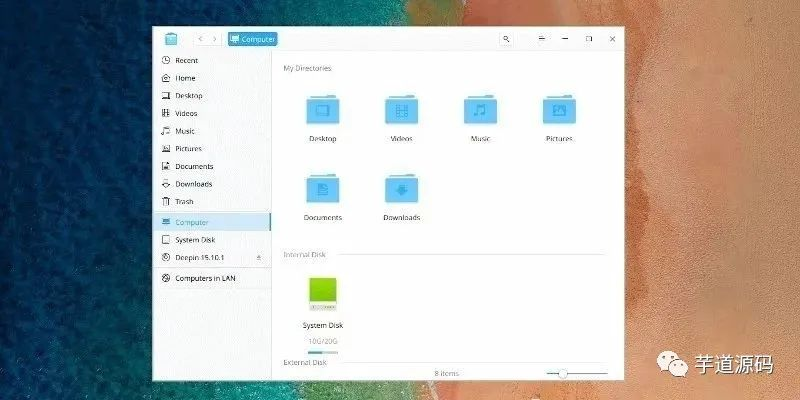This screenshot has width=800, height=400.
Task: Click the music note icon in sidebar
Action: click(165, 131)
